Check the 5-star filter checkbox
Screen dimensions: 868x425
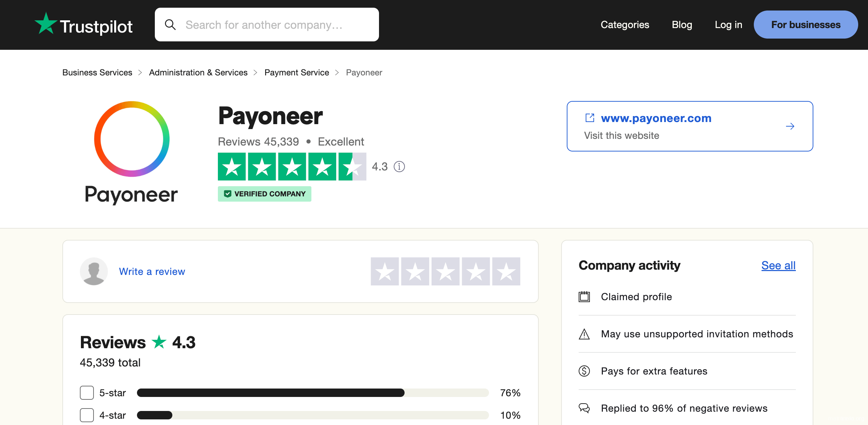[87, 393]
